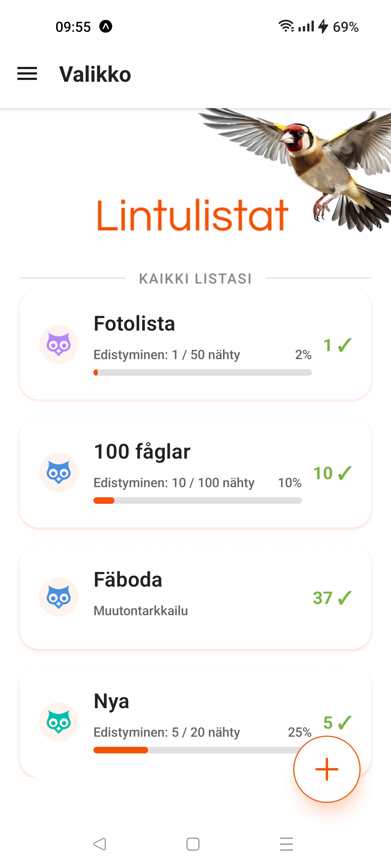Open the Nya list
Viewport: 391px width, 868px height.
coord(112,701)
